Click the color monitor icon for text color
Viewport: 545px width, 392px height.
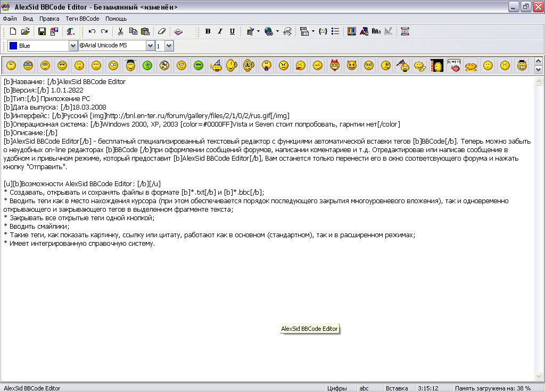[x=352, y=31]
